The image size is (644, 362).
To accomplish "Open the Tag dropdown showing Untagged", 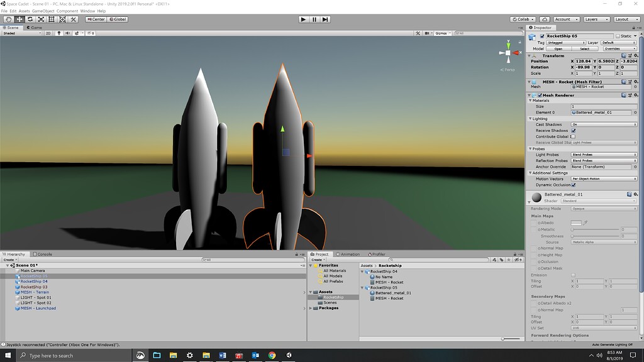I will click(566, 43).
